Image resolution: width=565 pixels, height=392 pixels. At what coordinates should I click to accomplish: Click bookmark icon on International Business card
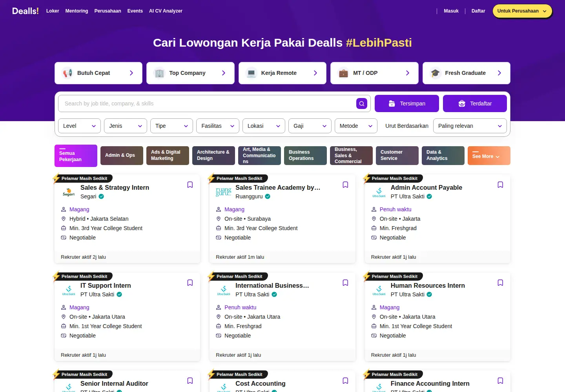(345, 283)
